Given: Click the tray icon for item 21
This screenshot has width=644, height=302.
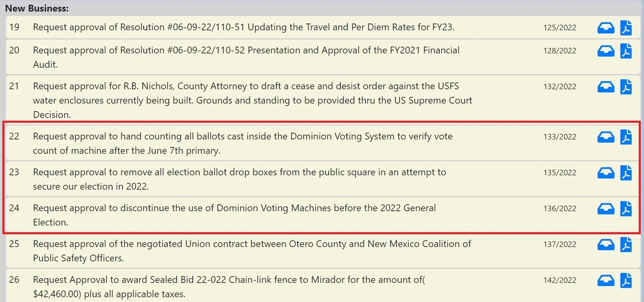Looking at the screenshot, I should click(606, 87).
